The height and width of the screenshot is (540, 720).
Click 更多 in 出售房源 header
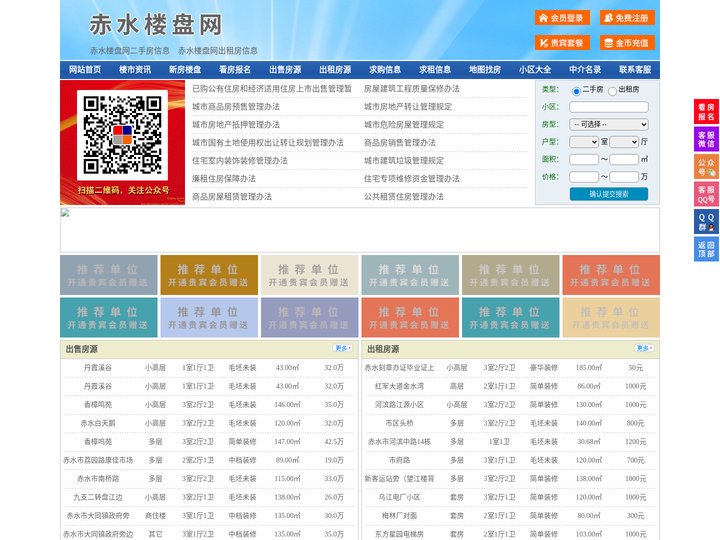(x=343, y=349)
